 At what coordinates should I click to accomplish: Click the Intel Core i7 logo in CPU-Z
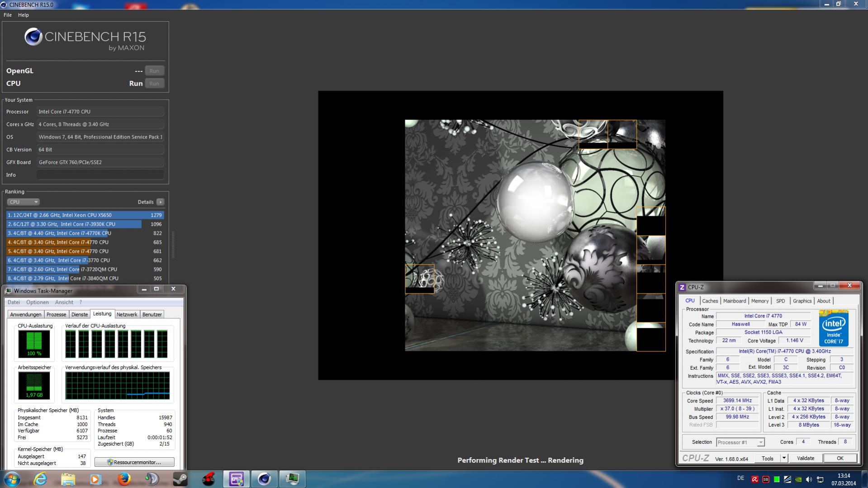coord(834,328)
